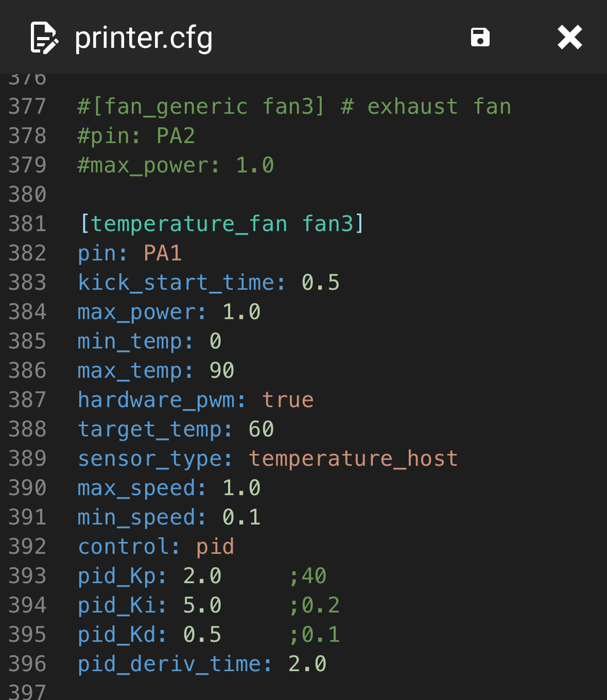Screen dimensions: 607x700
Task: Save the printer.cfg file
Action: point(480,38)
